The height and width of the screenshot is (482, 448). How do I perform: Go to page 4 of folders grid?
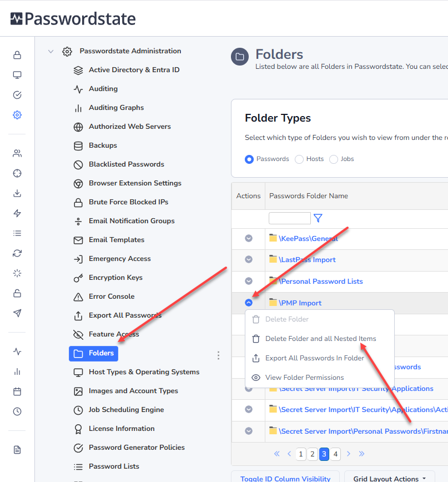[335, 454]
